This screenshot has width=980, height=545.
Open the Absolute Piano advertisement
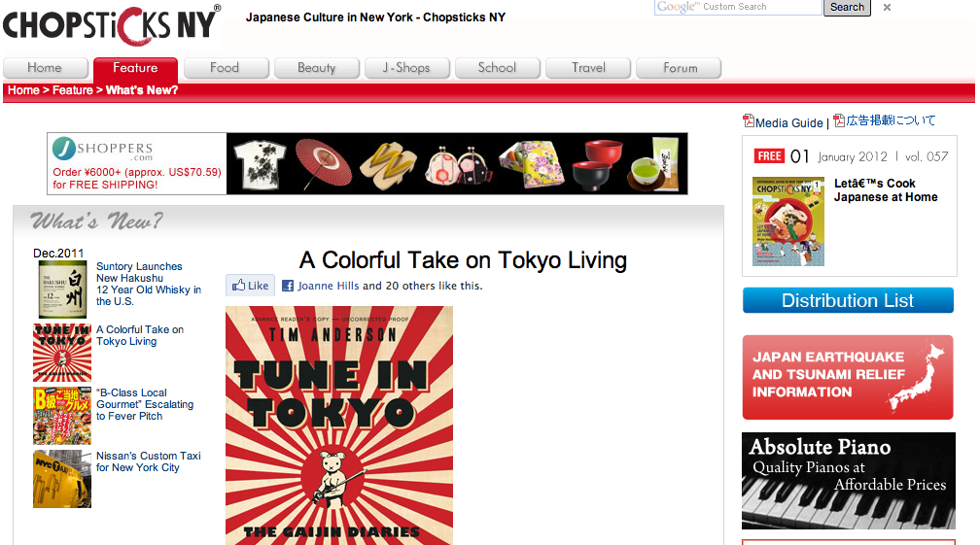pyautogui.click(x=848, y=481)
